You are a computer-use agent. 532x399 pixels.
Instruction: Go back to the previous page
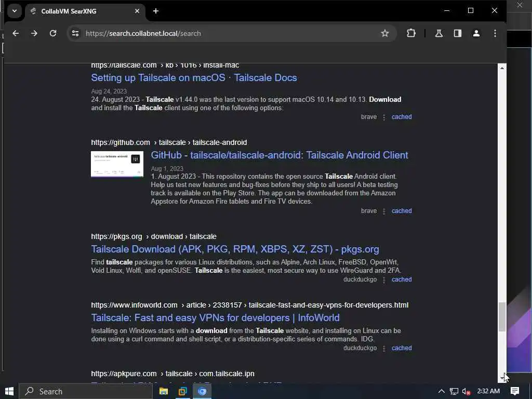pos(16,33)
